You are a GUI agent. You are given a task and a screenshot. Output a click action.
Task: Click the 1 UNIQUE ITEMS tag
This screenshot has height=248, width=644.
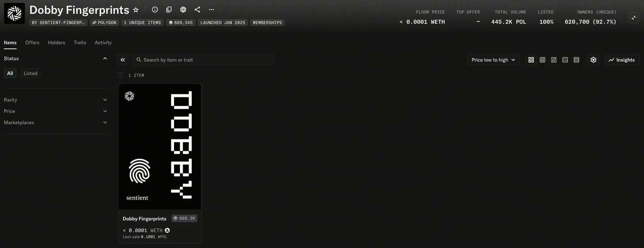[143, 23]
